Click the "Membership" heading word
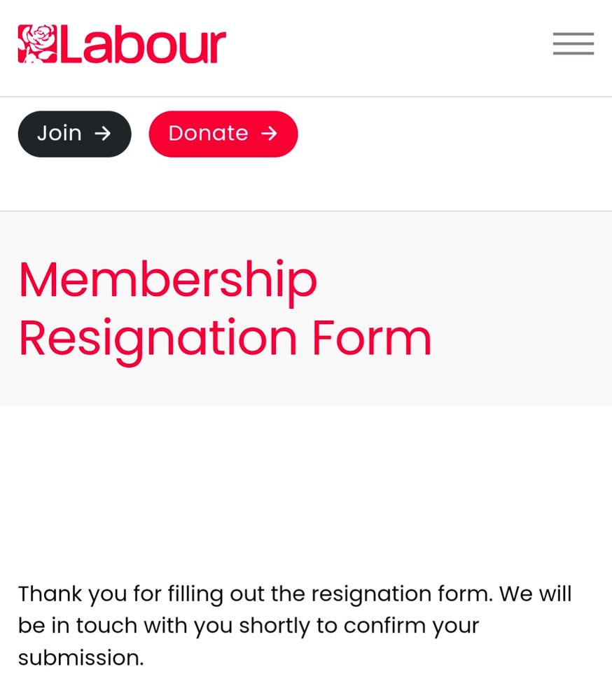 tap(168, 282)
